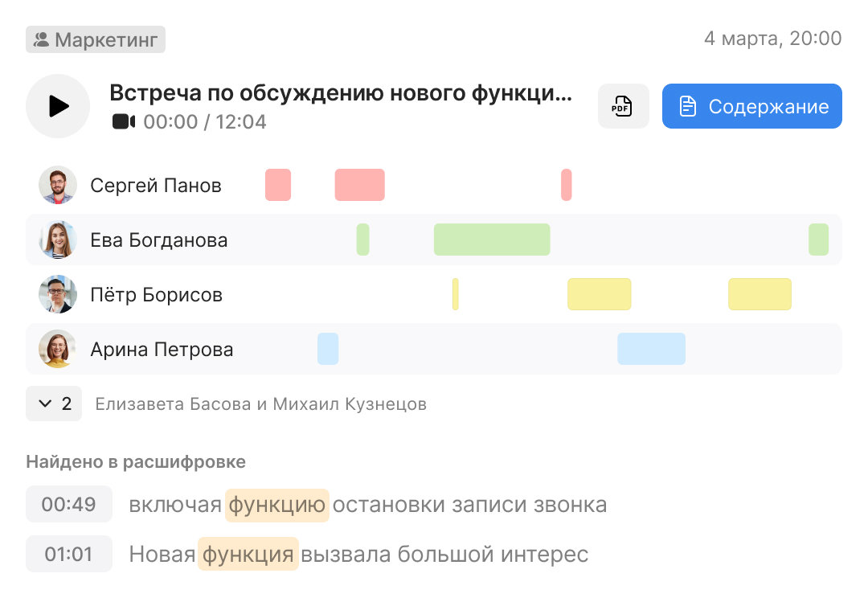Click the last yellow segment of Пётр Борисов
868x598 pixels.
759,293
